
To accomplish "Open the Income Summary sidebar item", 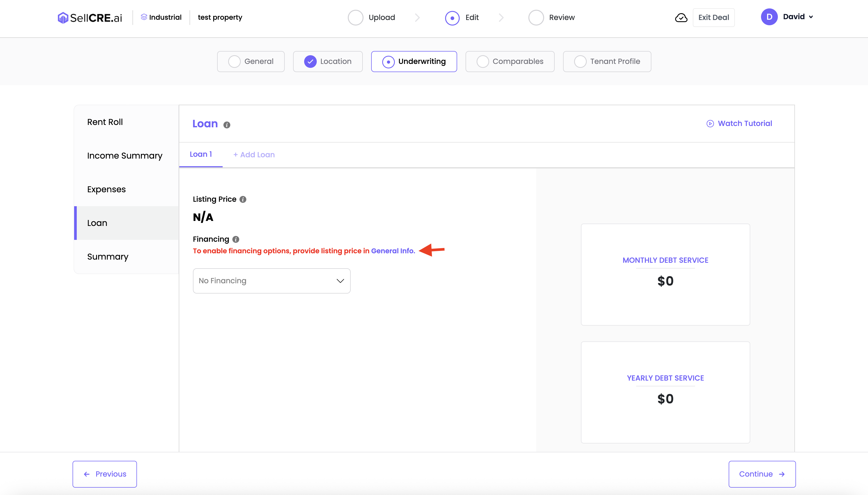I will point(124,156).
